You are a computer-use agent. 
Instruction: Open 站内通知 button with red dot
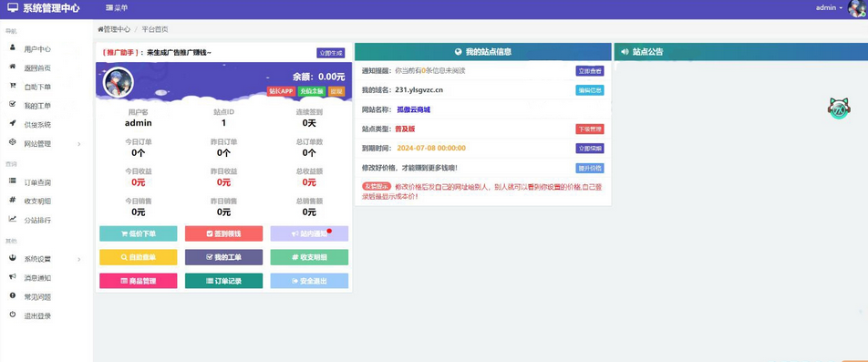pyautogui.click(x=309, y=233)
